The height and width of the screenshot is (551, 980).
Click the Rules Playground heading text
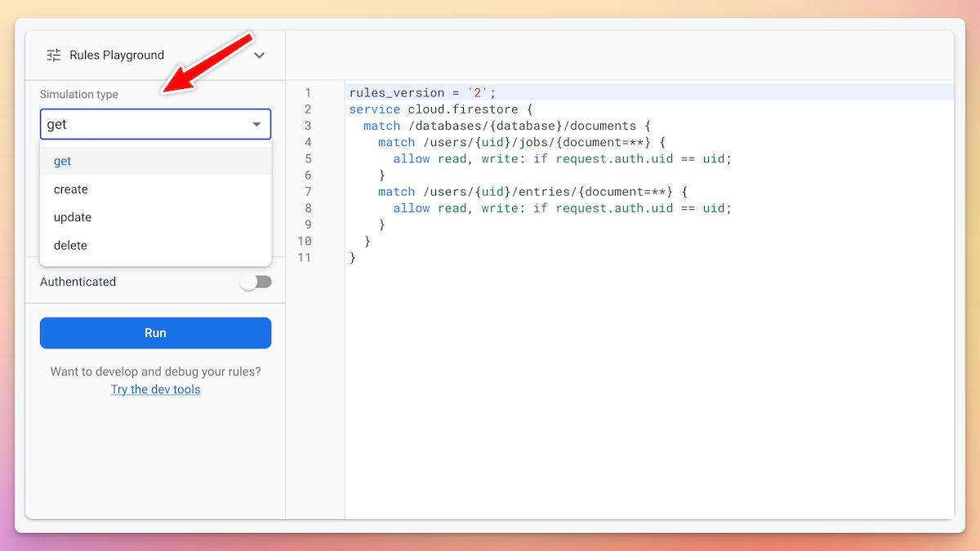coord(117,56)
